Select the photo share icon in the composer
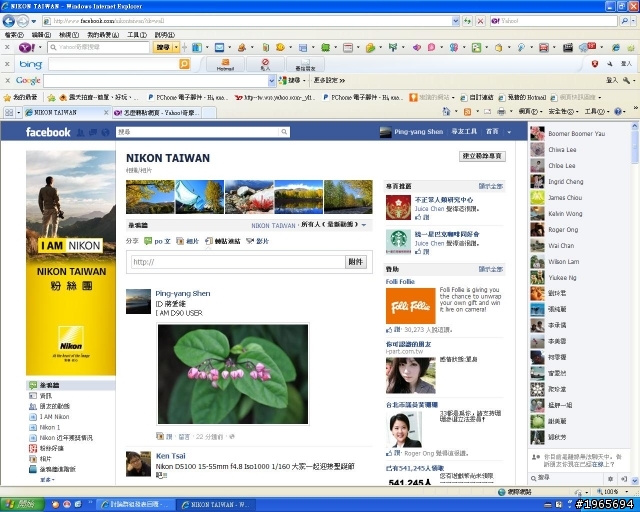Image resolution: width=640 pixels, height=512 pixels. tap(180, 241)
